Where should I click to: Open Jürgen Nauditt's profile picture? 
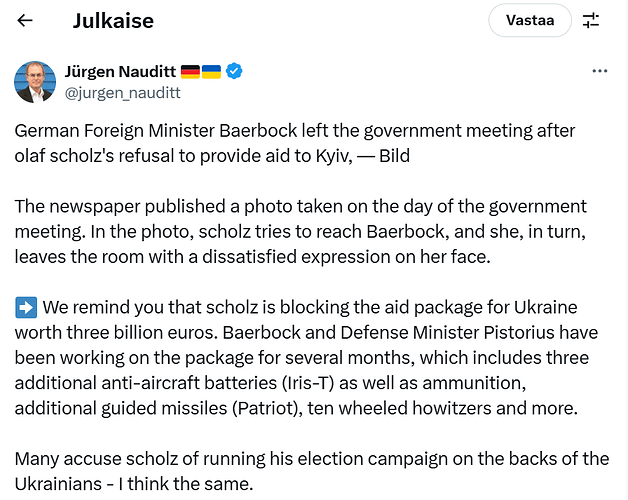coord(35,82)
